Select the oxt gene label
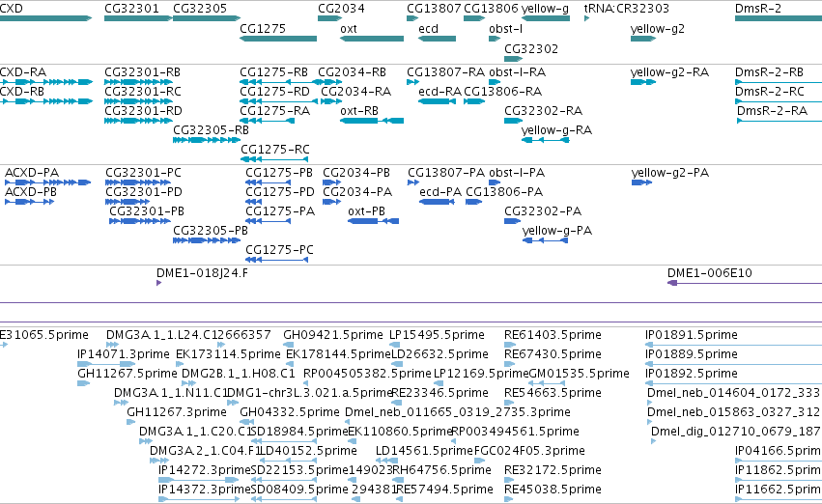The height and width of the screenshot is (504, 822). click(349, 28)
